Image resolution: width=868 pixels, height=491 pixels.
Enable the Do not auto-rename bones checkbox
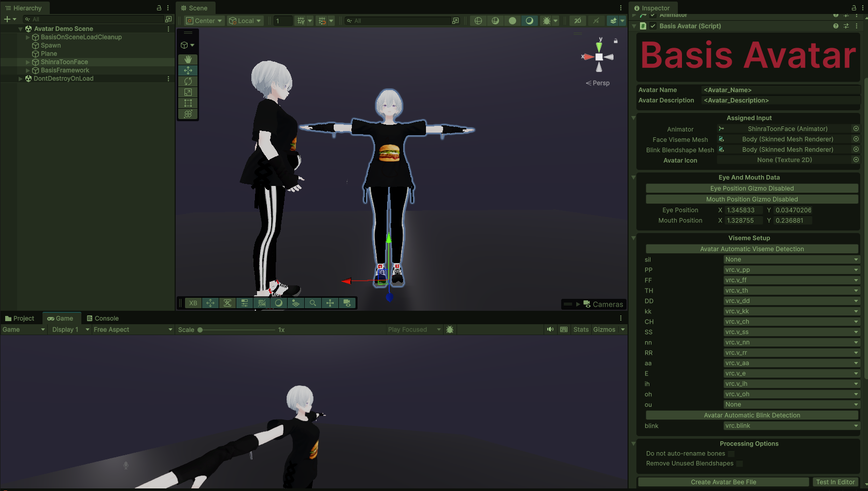pyautogui.click(x=731, y=453)
